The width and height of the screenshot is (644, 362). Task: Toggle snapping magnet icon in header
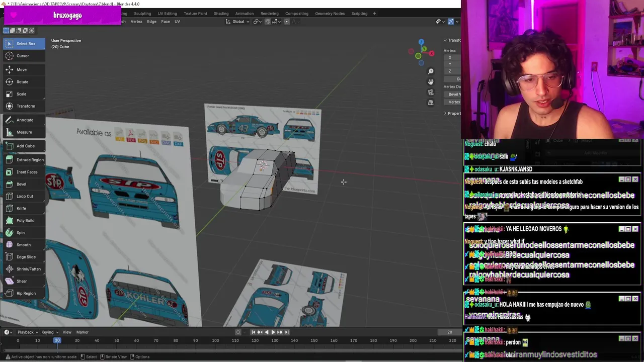point(268,22)
